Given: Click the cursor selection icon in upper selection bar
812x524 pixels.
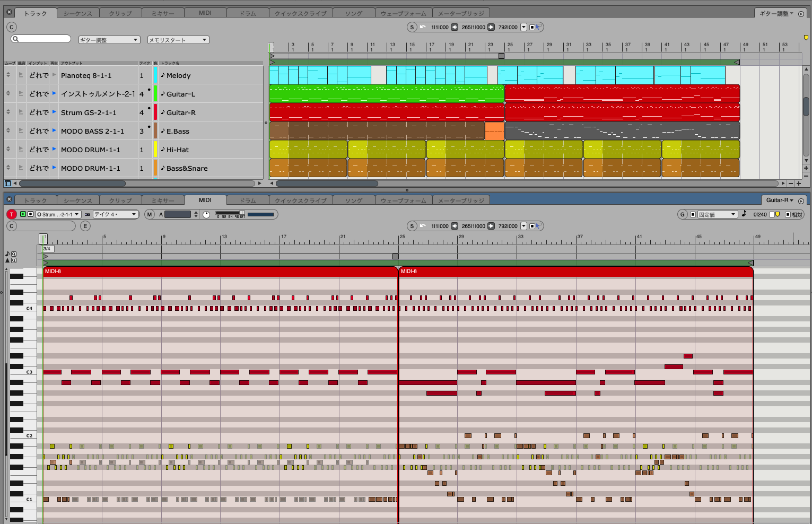Looking at the screenshot, I should point(538,27).
